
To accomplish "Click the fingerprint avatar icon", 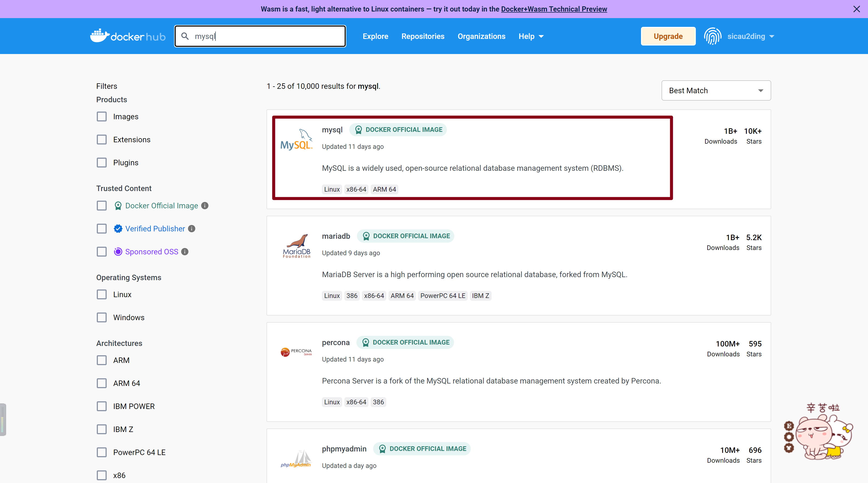I will 713,36.
